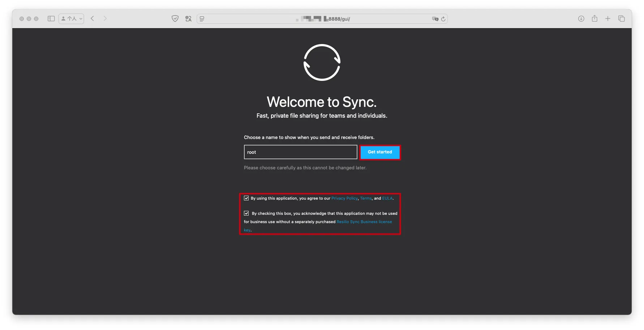Go back to previous page

(93, 18)
